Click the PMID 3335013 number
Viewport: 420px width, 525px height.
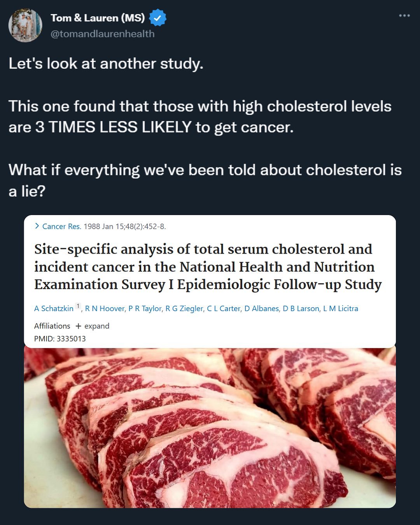(x=71, y=339)
